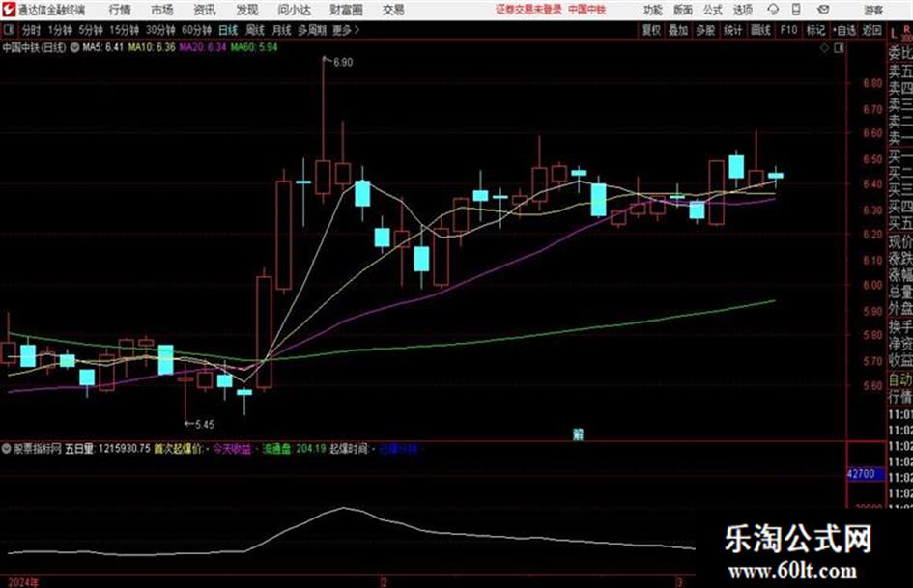The image size is (913, 588).
Task: Click the 返回 back button
Action: coord(872,30)
